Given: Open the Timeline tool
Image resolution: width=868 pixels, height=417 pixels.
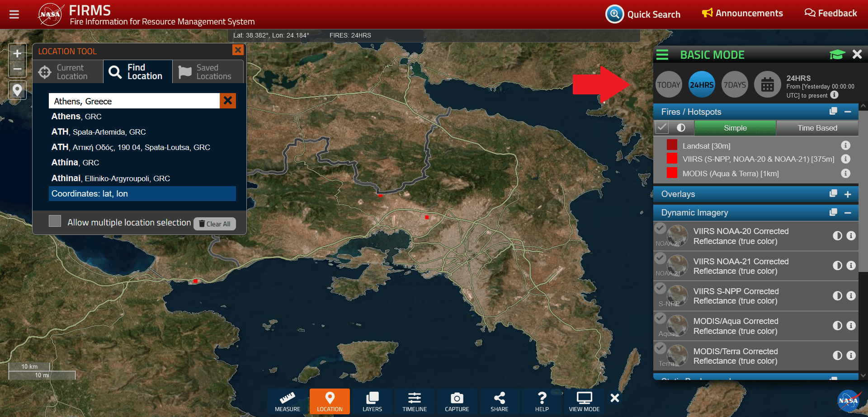Looking at the screenshot, I should (x=414, y=401).
